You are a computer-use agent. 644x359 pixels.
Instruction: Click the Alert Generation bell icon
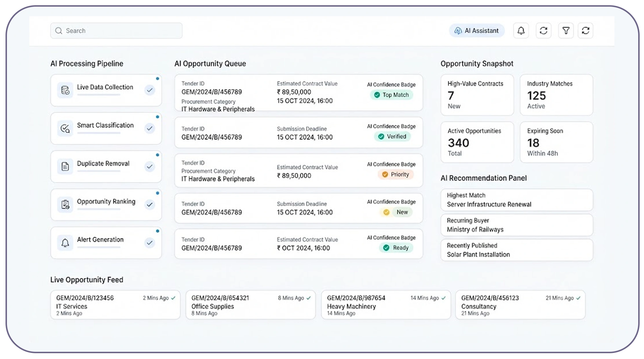point(65,243)
